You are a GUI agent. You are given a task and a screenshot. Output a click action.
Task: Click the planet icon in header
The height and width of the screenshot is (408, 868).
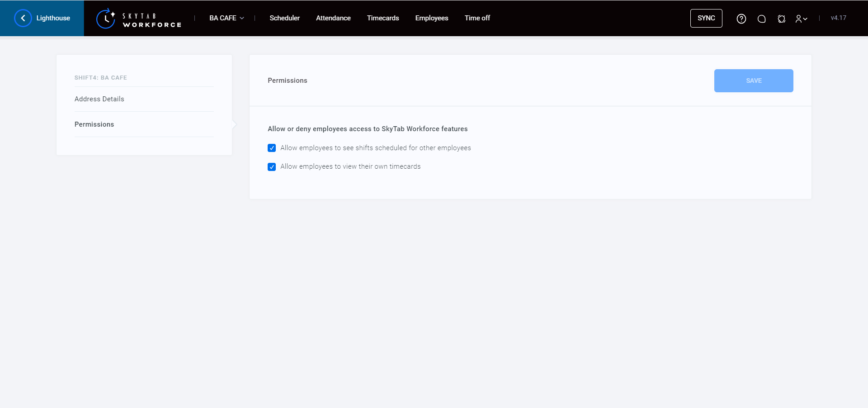coord(781,19)
